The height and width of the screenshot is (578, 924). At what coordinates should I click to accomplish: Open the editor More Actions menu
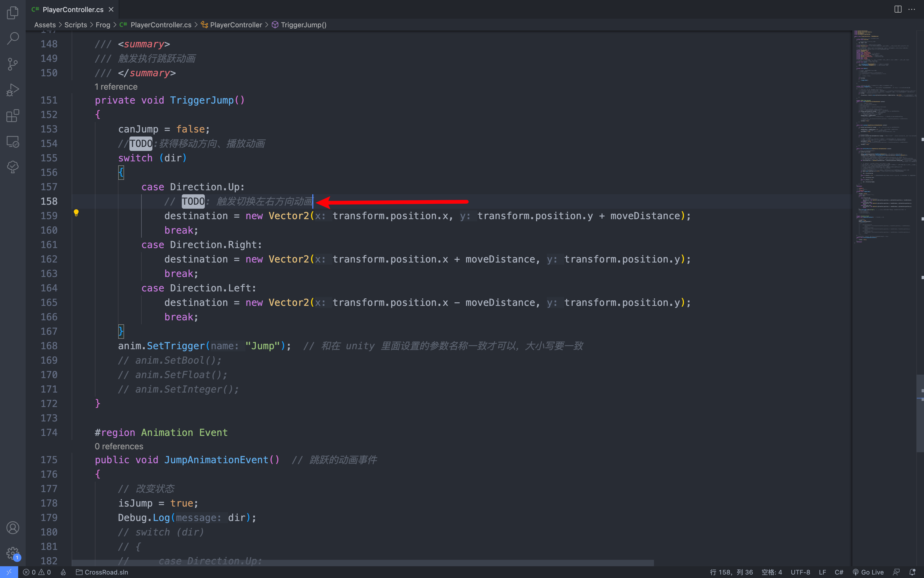[912, 9]
